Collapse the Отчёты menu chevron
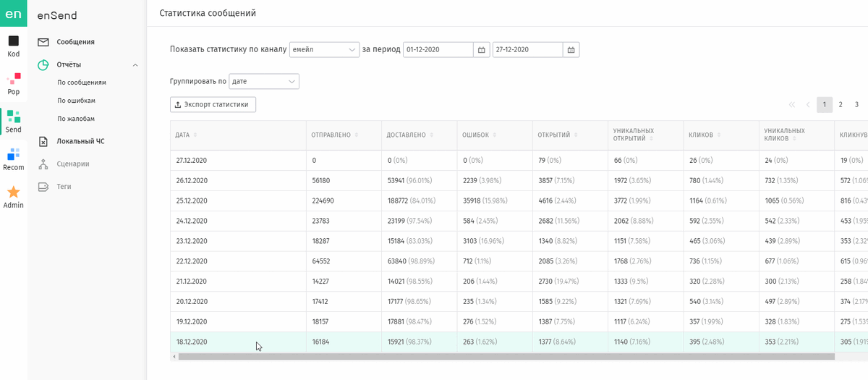 [x=135, y=65]
